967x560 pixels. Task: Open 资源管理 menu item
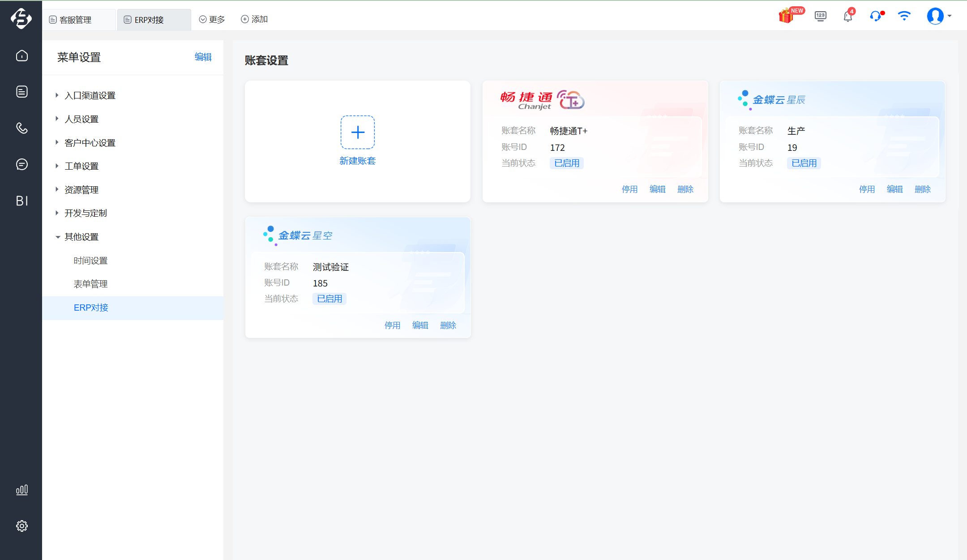(x=81, y=190)
